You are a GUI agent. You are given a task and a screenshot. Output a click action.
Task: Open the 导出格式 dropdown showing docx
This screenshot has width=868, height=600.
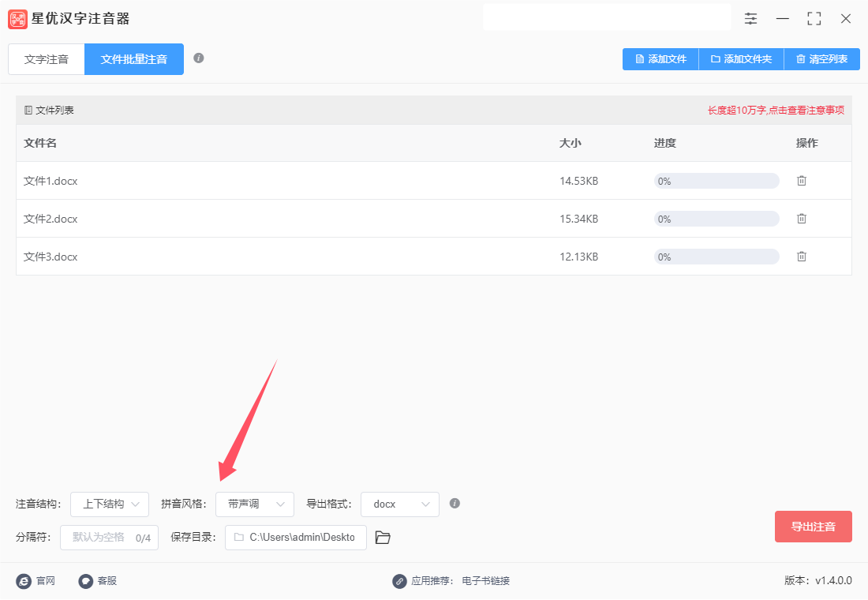pyautogui.click(x=400, y=504)
